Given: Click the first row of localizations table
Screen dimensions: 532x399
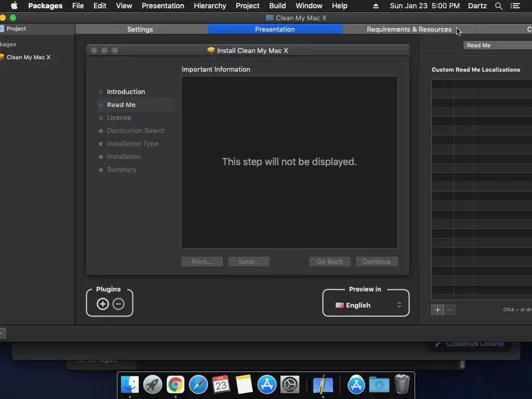Looking at the screenshot, I should (482, 84).
